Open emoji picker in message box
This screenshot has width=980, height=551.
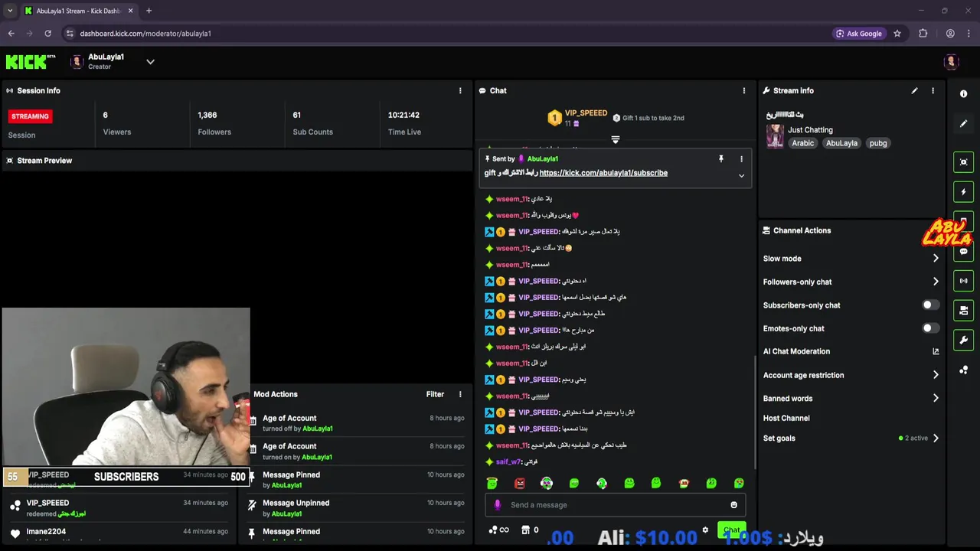click(733, 505)
